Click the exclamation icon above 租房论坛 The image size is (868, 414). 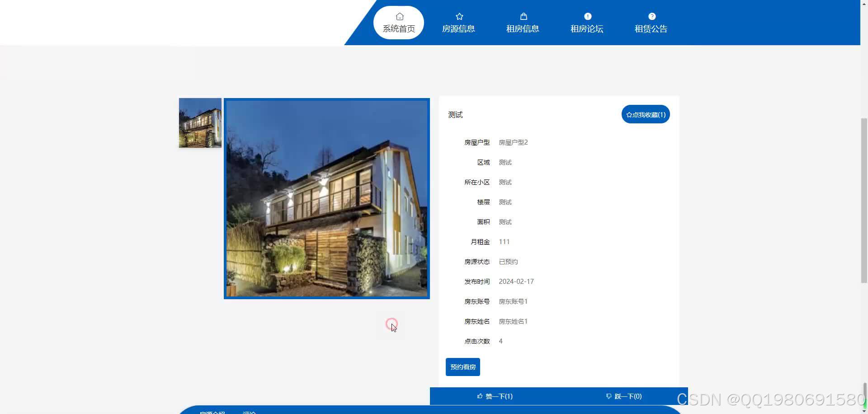click(587, 16)
